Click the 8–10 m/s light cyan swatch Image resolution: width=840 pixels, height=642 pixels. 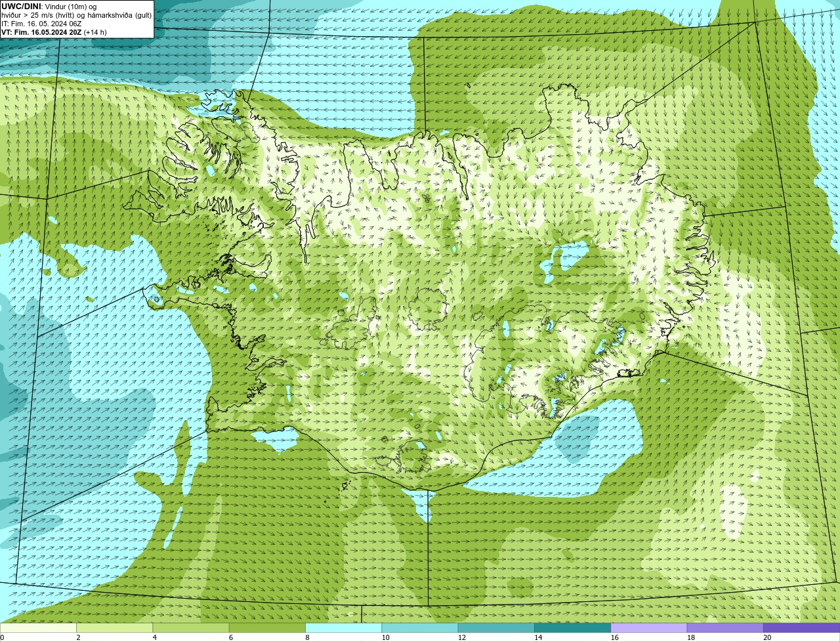[343, 628]
